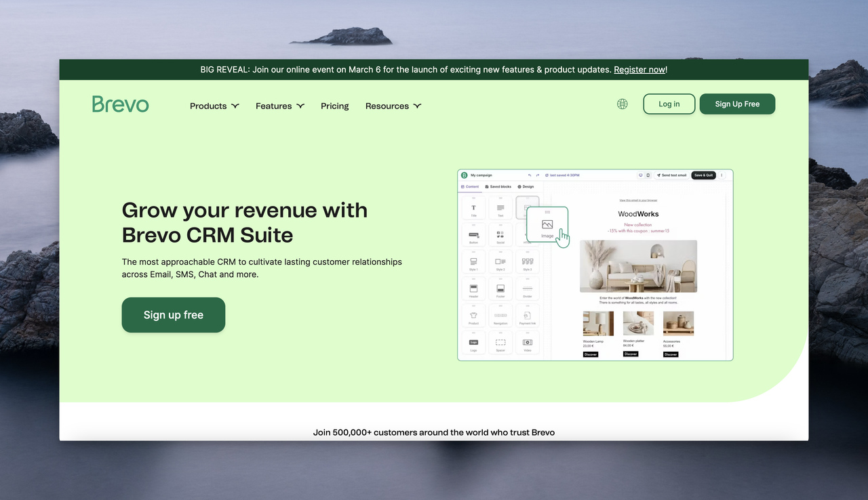
Task: Switch to mobile preview icon
Action: point(648,175)
